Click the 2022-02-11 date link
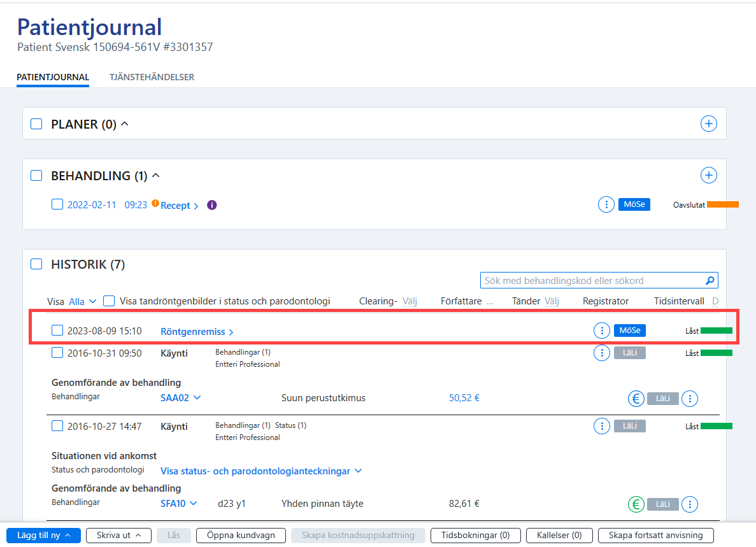The height and width of the screenshot is (547, 756). [x=92, y=205]
